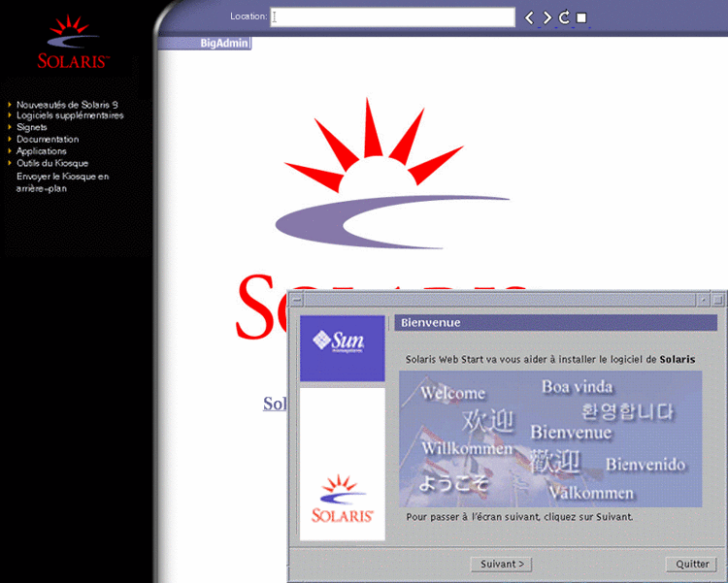Click the multilingual welcome banner image
Viewport: 728px width, 583px height.
coord(550,438)
